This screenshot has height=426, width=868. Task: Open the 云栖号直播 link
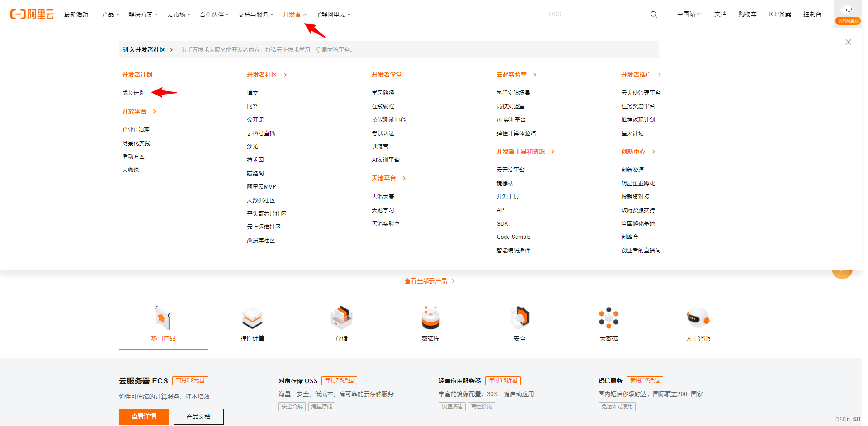coord(261,133)
